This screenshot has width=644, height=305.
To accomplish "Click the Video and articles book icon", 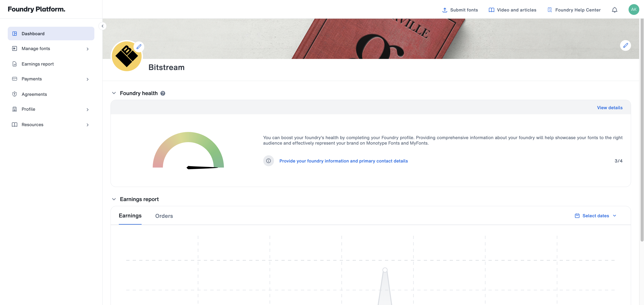I will pyautogui.click(x=491, y=10).
